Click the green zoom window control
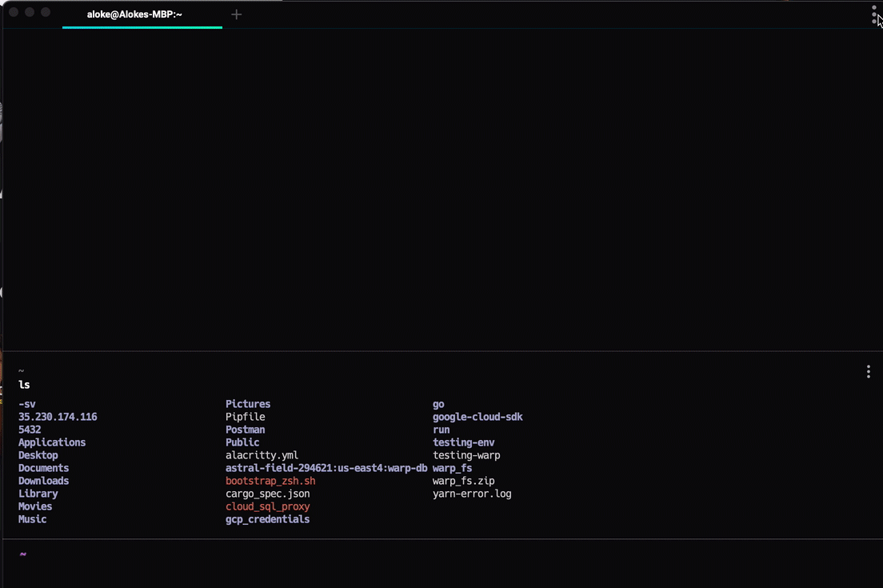The height and width of the screenshot is (588, 883). pos(46,12)
